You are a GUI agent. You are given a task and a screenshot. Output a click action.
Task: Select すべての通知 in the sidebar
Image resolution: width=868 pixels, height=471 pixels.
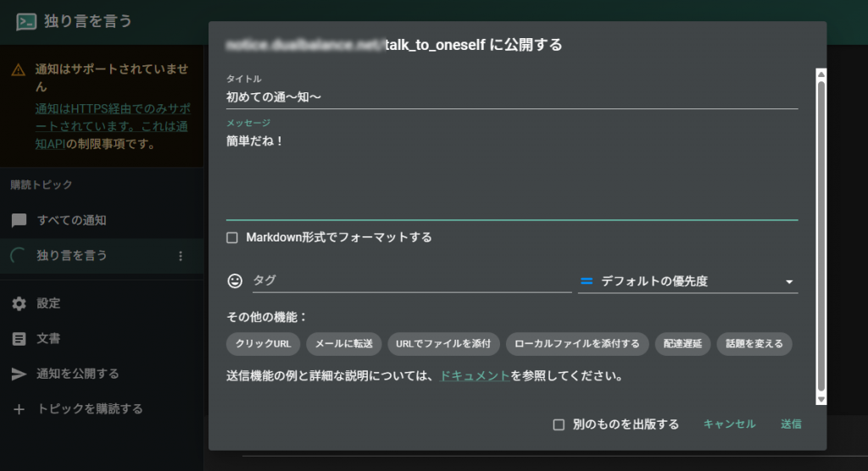pyautogui.click(x=72, y=220)
